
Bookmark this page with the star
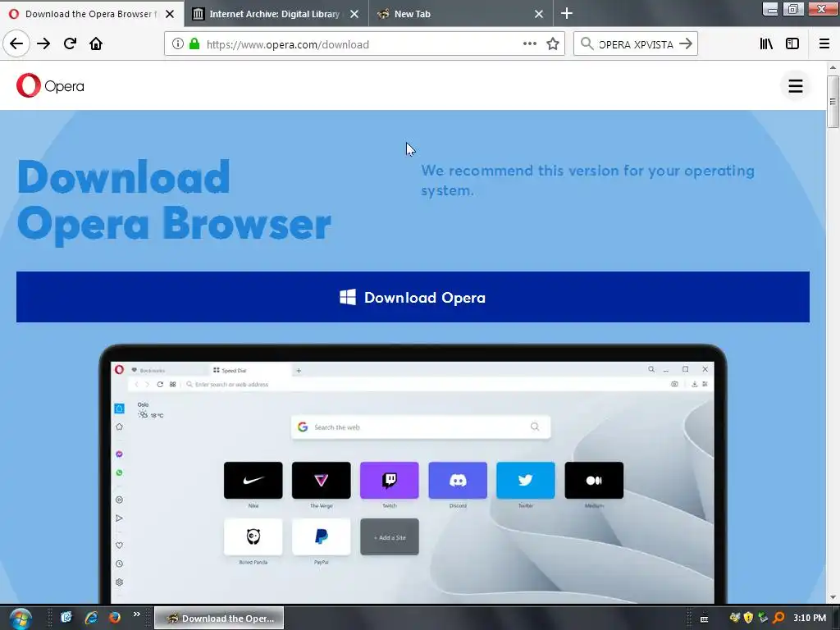[x=553, y=44]
